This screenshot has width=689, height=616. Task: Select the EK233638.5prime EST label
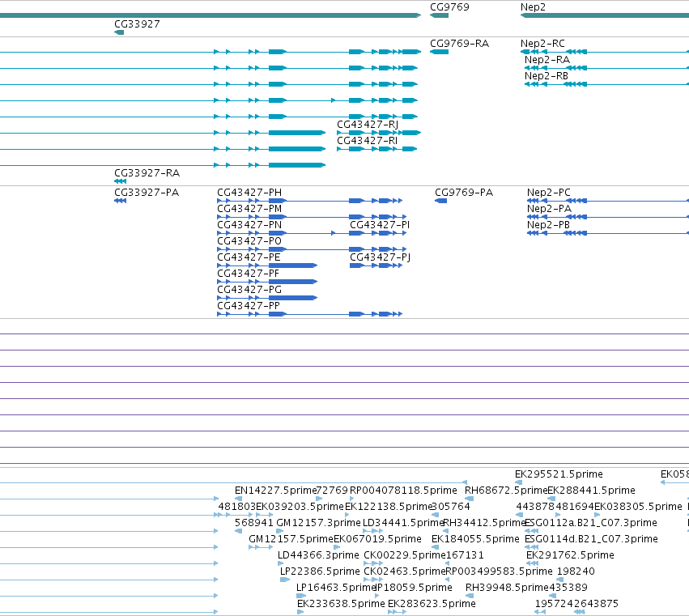coord(341,604)
